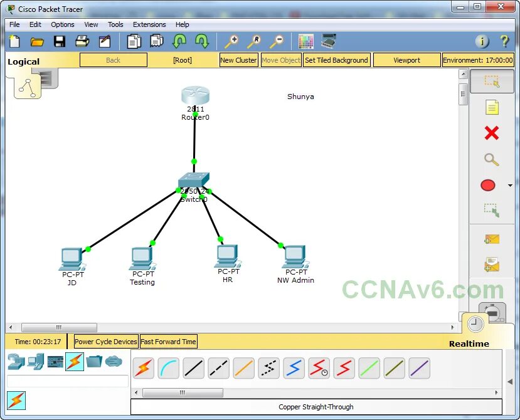
Task: Open the File menu
Action: (14, 24)
